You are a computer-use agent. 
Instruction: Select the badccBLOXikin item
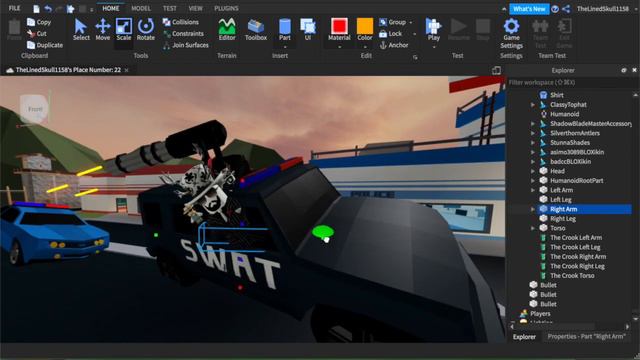click(x=570, y=162)
